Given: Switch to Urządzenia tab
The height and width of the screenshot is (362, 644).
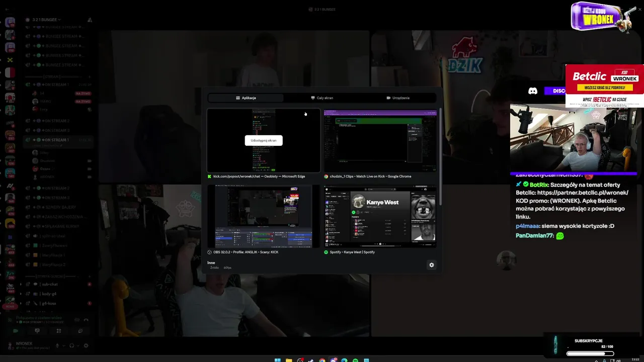Looking at the screenshot, I should click(398, 98).
